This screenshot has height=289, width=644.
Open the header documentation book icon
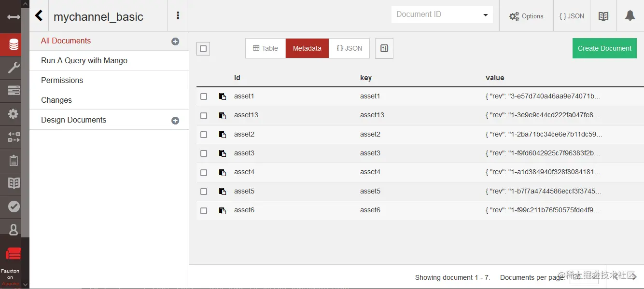tap(603, 16)
